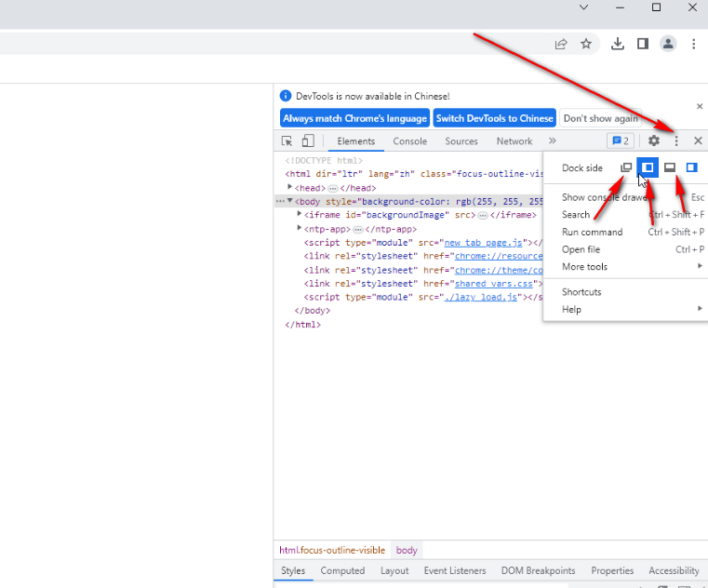Expand the head element node
708x588 pixels.
[290, 186]
